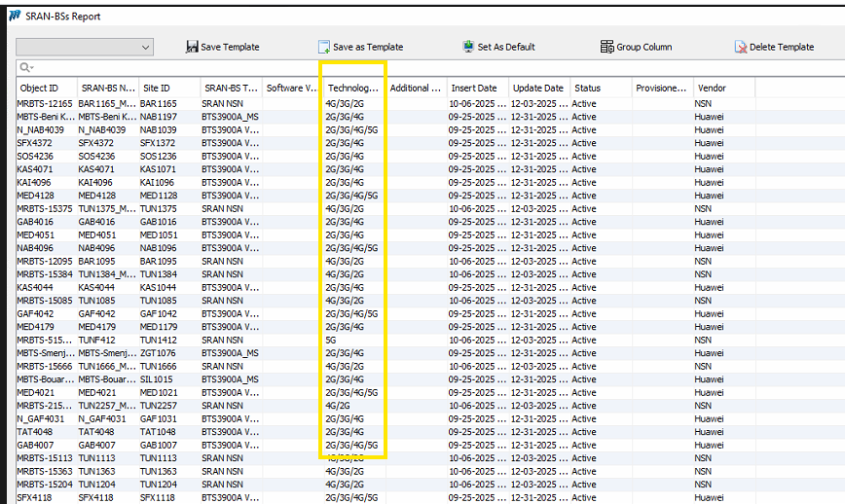Screen dimensions: 845x504
Task: Click in the search filter field
Action: coord(389,67)
